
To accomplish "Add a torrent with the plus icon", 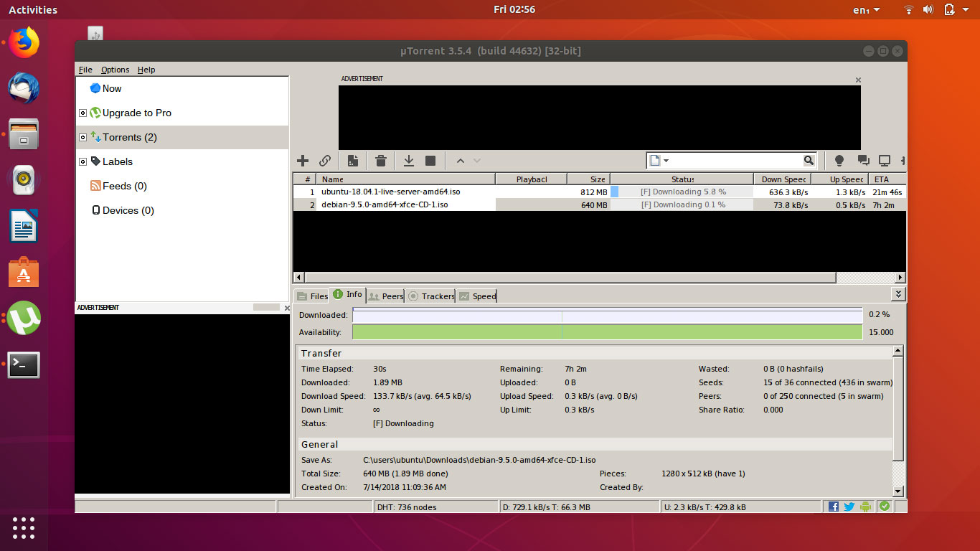I will click(303, 161).
